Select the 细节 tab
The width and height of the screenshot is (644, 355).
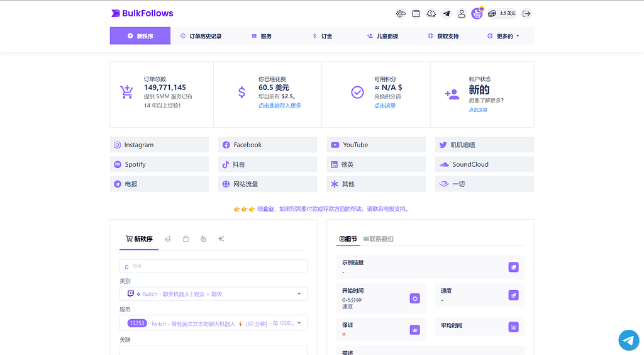coord(348,239)
